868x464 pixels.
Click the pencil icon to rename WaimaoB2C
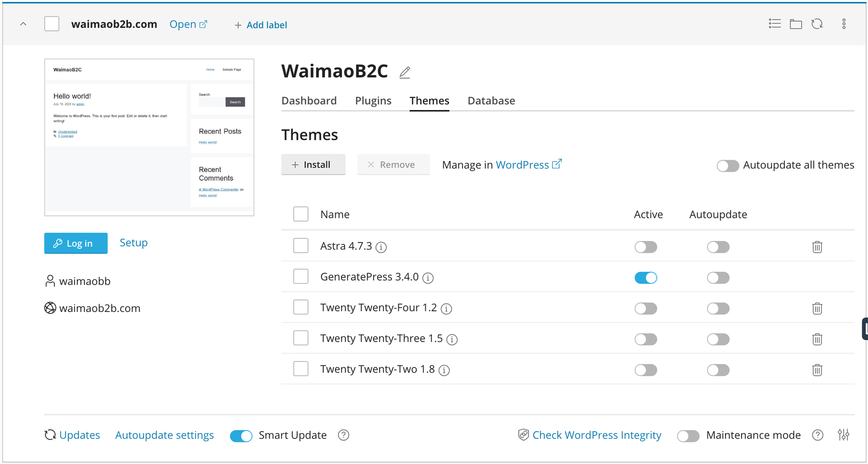pyautogui.click(x=404, y=72)
